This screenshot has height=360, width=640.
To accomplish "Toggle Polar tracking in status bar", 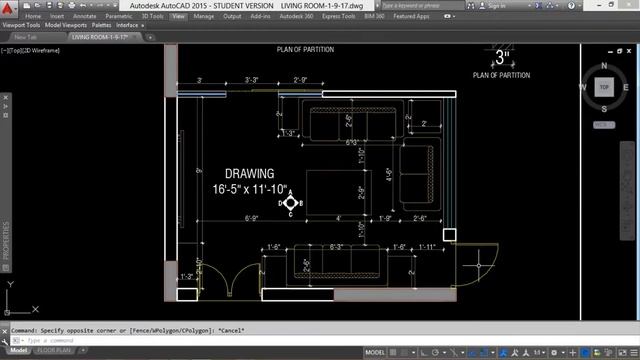I will [435, 353].
